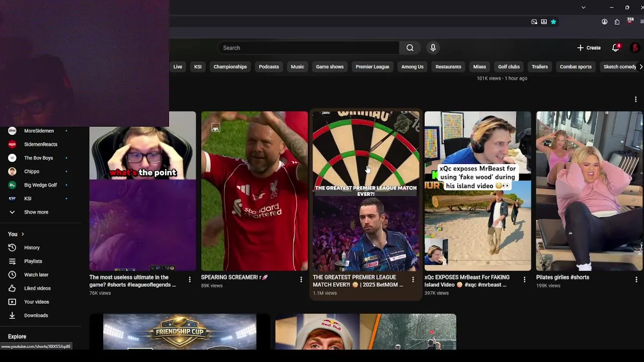This screenshot has height=362, width=644.
Task: Play the SPEARING SCREAMER short thumbnail
Action: click(x=254, y=191)
